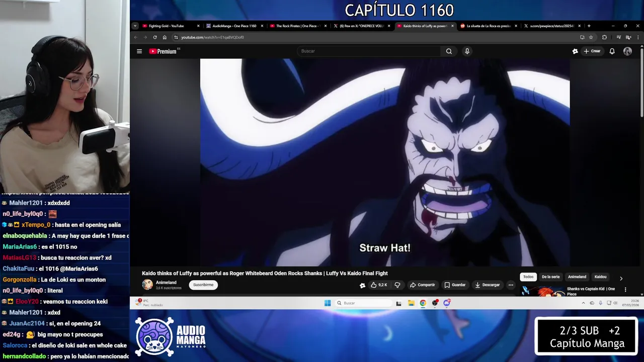Image resolution: width=644 pixels, height=362 pixels.
Task: Click the Windows taskbar Buscar box
Action: point(364,303)
